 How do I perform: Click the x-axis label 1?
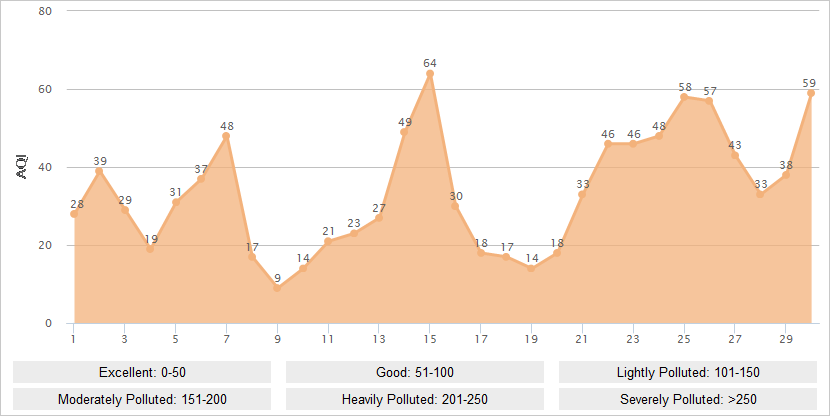(73, 339)
